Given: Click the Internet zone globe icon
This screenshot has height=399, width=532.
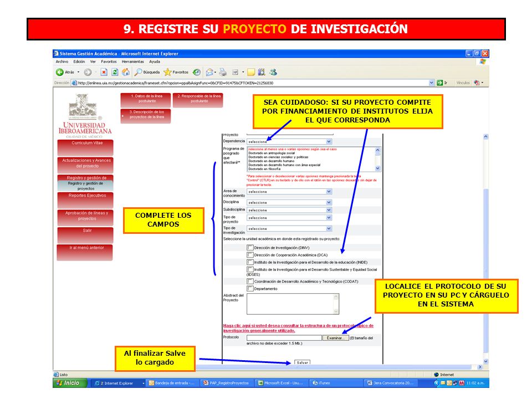Looking at the screenshot, I should coord(436,375).
